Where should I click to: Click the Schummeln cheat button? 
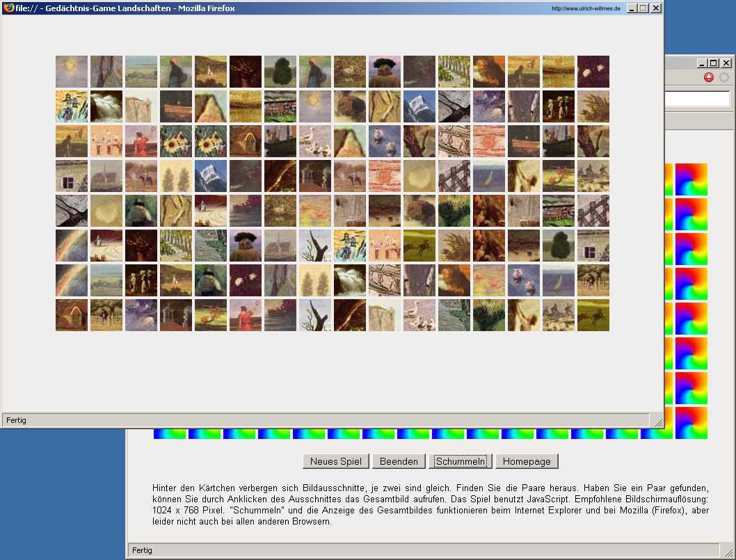(x=460, y=461)
